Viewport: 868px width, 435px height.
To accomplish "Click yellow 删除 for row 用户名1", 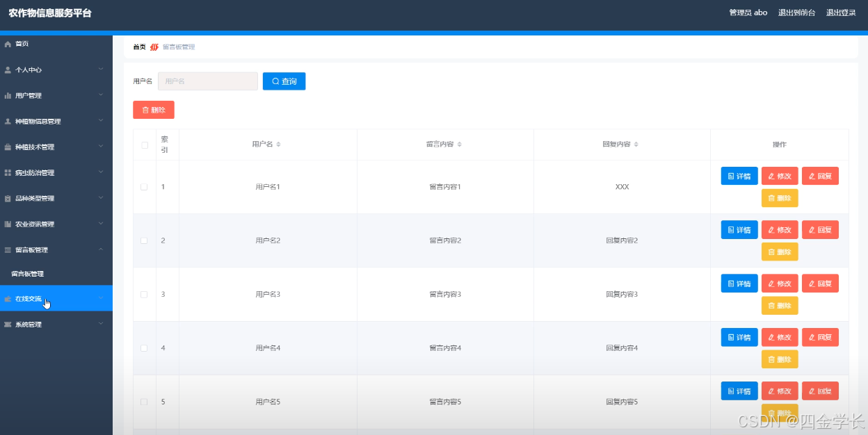I will (x=780, y=198).
